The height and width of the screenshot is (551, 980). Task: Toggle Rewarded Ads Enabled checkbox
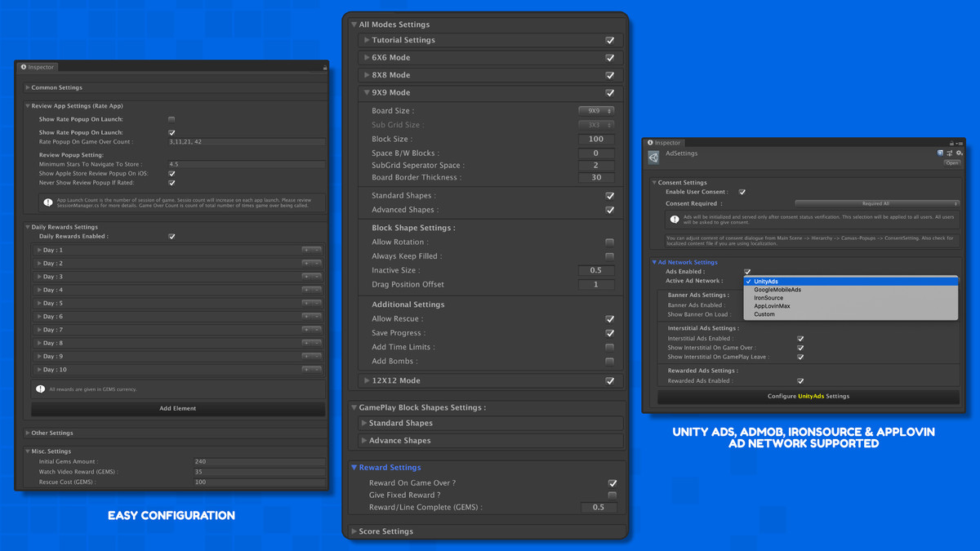800,381
